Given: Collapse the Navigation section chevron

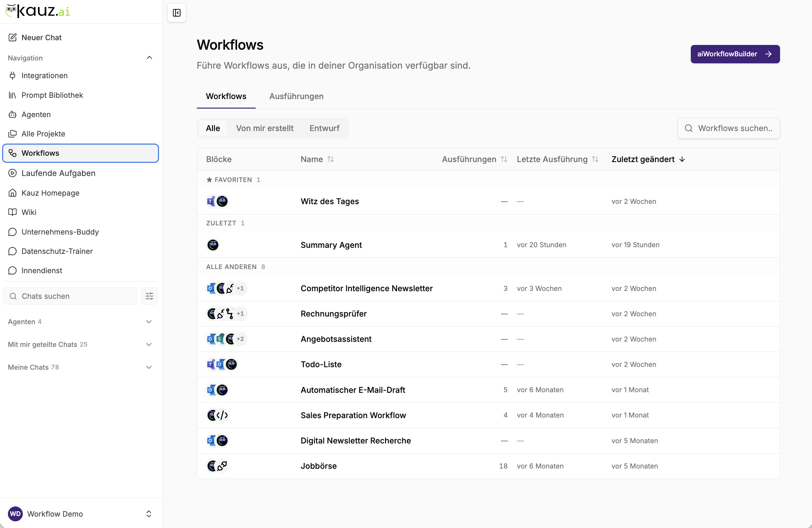Looking at the screenshot, I should (149, 58).
